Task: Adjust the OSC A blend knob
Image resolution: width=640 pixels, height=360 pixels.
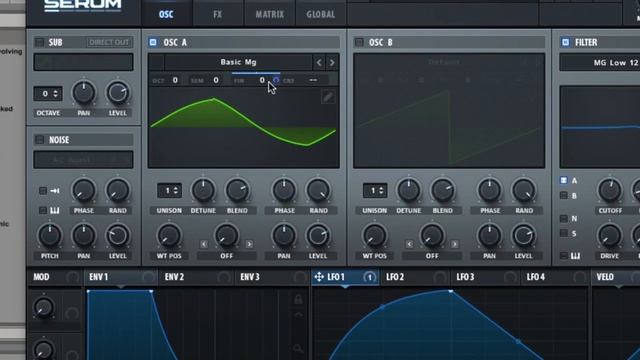Action: coord(237,191)
